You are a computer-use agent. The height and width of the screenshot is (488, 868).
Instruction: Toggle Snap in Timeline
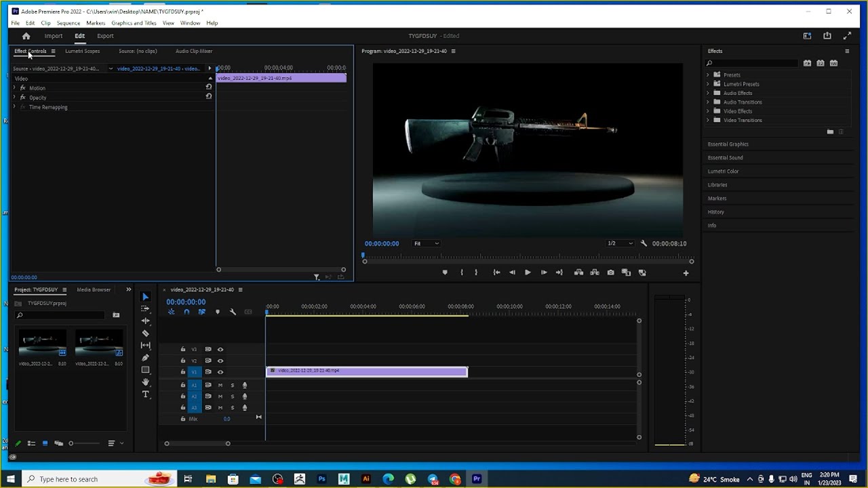coord(186,312)
